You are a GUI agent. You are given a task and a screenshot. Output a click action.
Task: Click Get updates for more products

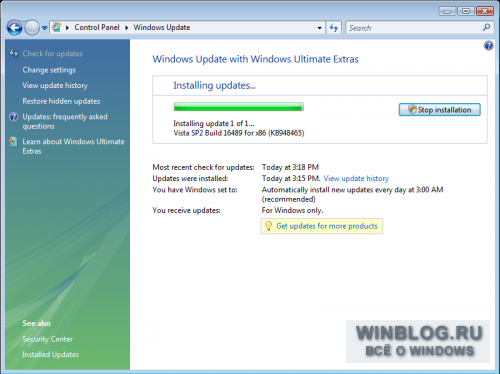[327, 226]
